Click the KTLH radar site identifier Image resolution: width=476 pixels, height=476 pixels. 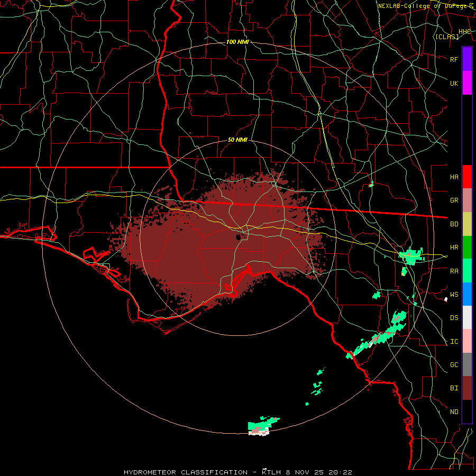tap(271, 472)
